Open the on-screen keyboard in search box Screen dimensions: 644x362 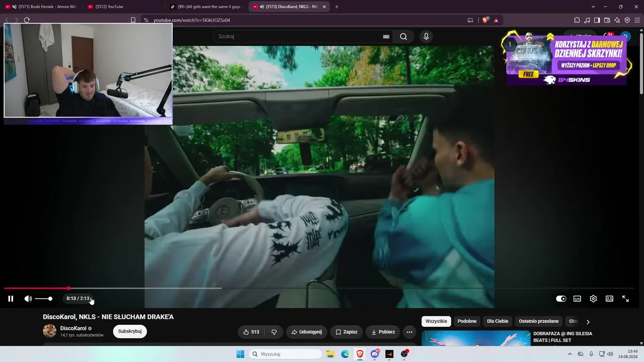click(x=386, y=37)
